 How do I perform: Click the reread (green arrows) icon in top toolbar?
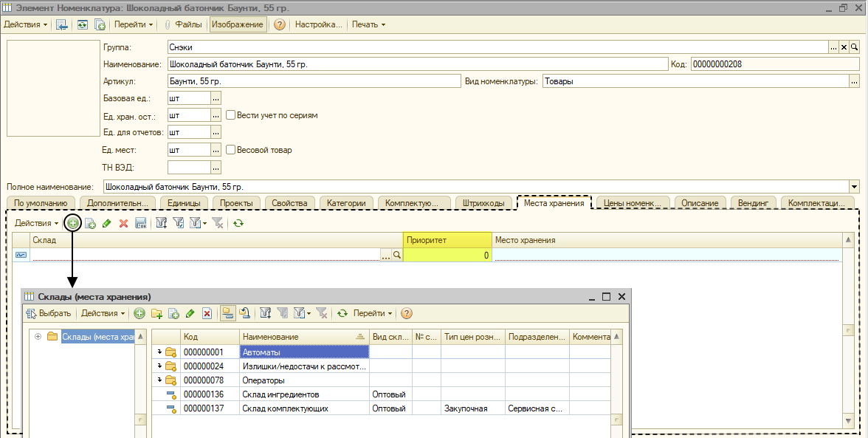click(83, 24)
